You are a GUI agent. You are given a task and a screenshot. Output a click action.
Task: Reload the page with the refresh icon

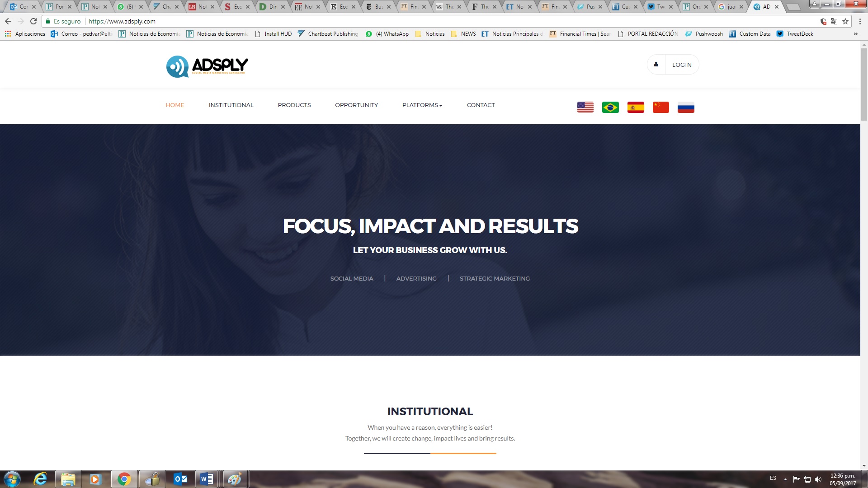click(33, 21)
